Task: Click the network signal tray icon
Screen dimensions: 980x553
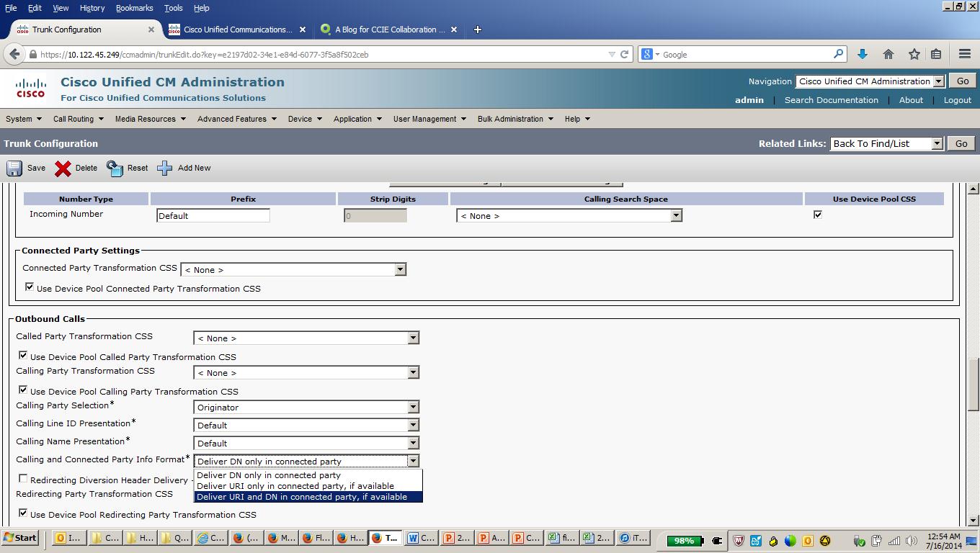Action: [x=894, y=540]
